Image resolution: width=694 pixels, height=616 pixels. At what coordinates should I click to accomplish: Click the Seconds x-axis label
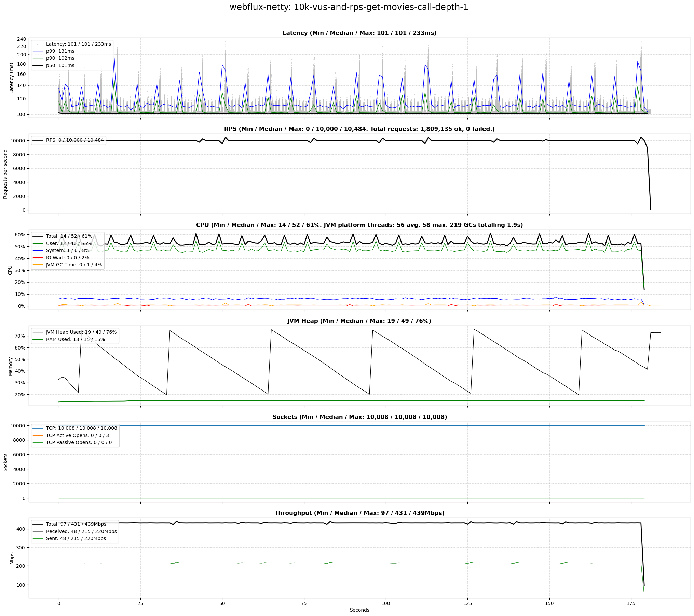pyautogui.click(x=359, y=610)
